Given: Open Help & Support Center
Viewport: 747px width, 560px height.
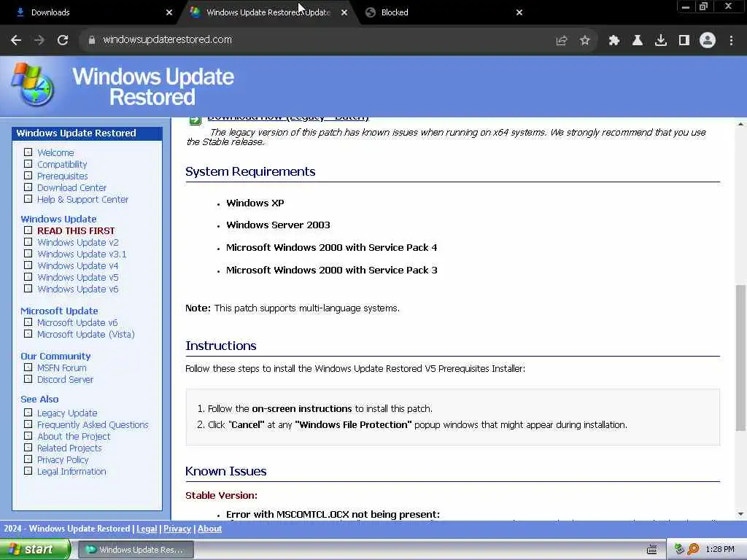Looking at the screenshot, I should tap(83, 200).
